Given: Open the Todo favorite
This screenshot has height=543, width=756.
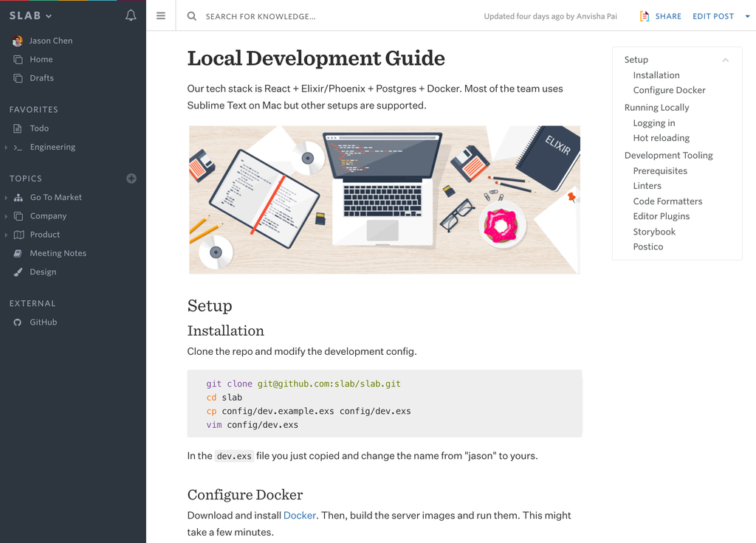Looking at the screenshot, I should 39,128.
